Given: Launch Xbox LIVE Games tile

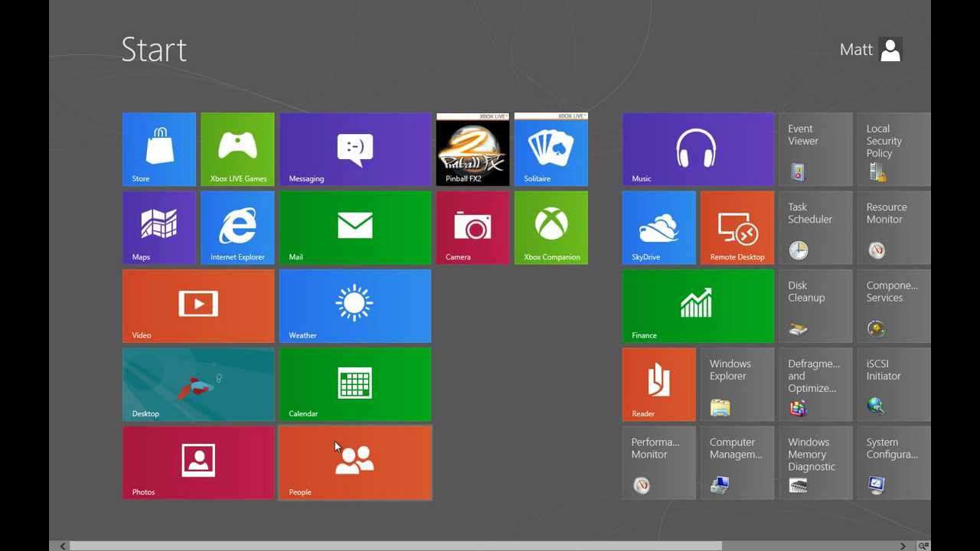Looking at the screenshot, I should (x=237, y=149).
